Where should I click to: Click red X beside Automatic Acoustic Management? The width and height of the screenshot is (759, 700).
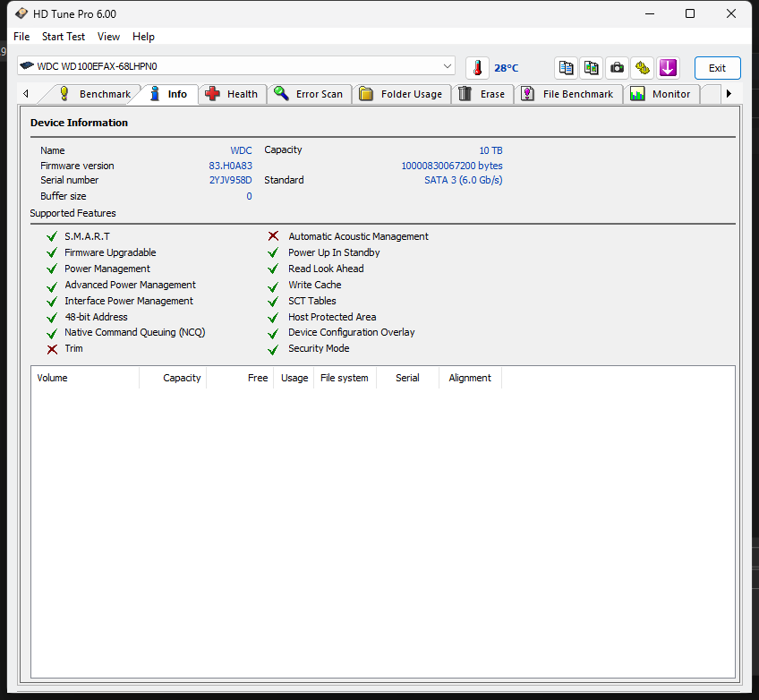click(x=274, y=235)
